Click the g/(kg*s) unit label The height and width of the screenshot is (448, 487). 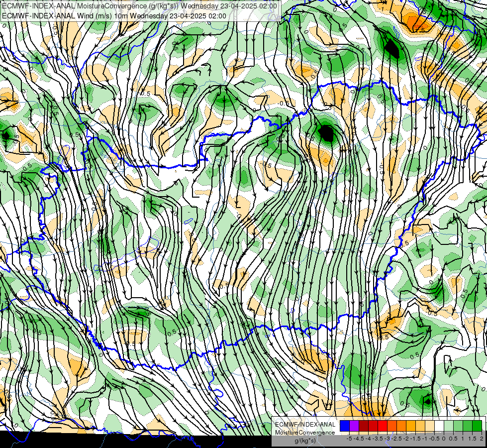(305, 441)
